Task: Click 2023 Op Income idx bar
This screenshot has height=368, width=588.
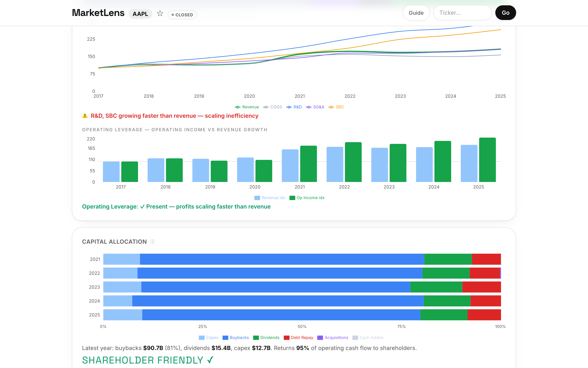Action: (x=398, y=163)
